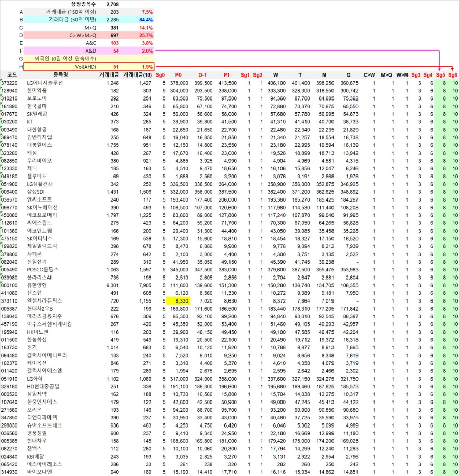Select the 바이오다인 stock name
The height and width of the screenshot is (476, 459).
pos(39,472)
